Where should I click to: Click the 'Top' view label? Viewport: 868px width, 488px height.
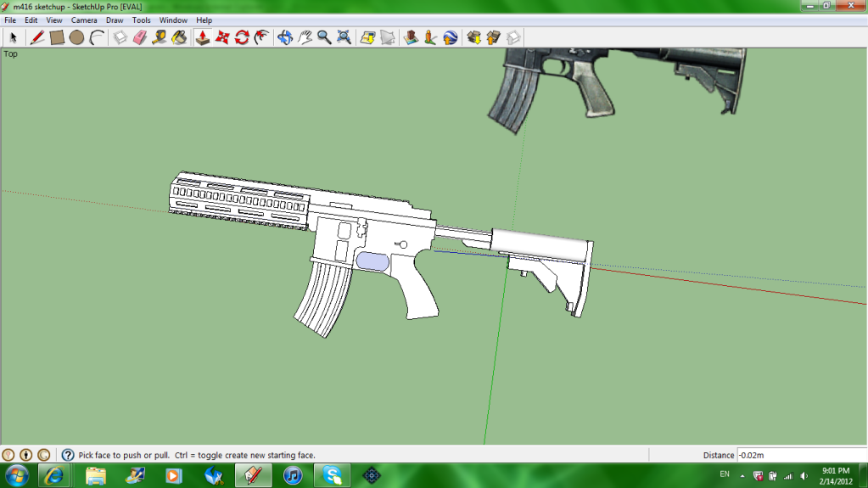point(10,53)
